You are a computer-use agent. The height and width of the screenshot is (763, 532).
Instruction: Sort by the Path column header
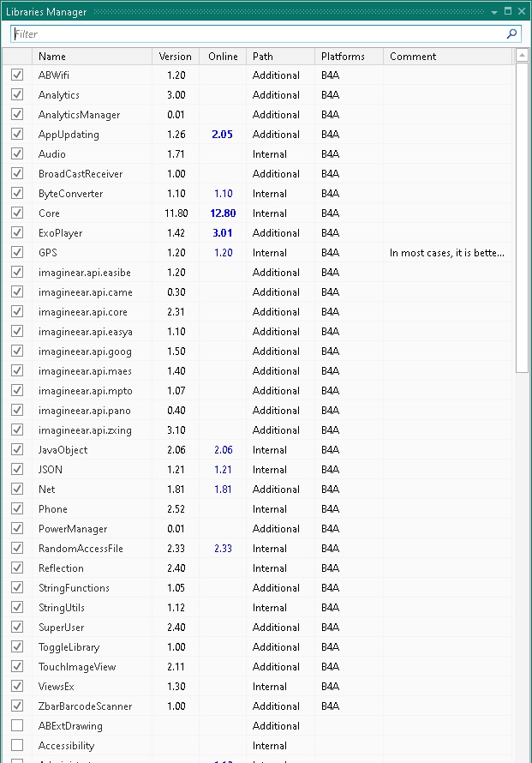pyautogui.click(x=280, y=57)
